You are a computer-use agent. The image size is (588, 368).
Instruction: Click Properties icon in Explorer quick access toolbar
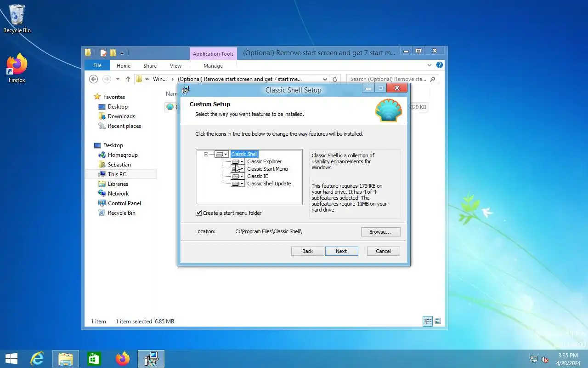pyautogui.click(x=103, y=53)
